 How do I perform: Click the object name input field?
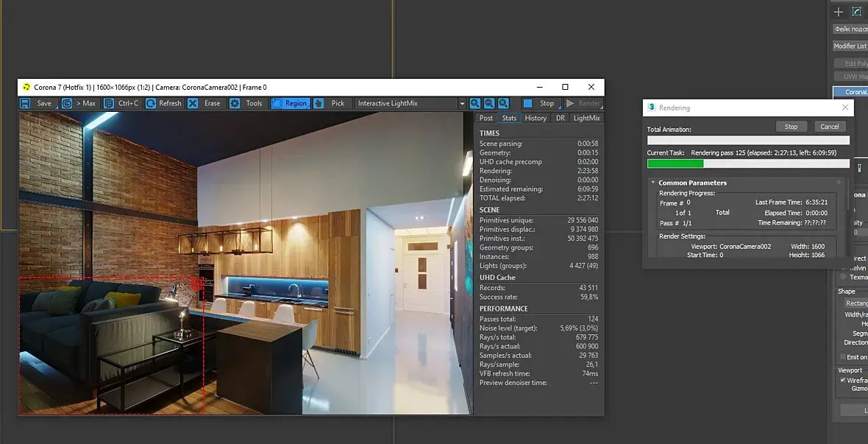[x=850, y=29]
